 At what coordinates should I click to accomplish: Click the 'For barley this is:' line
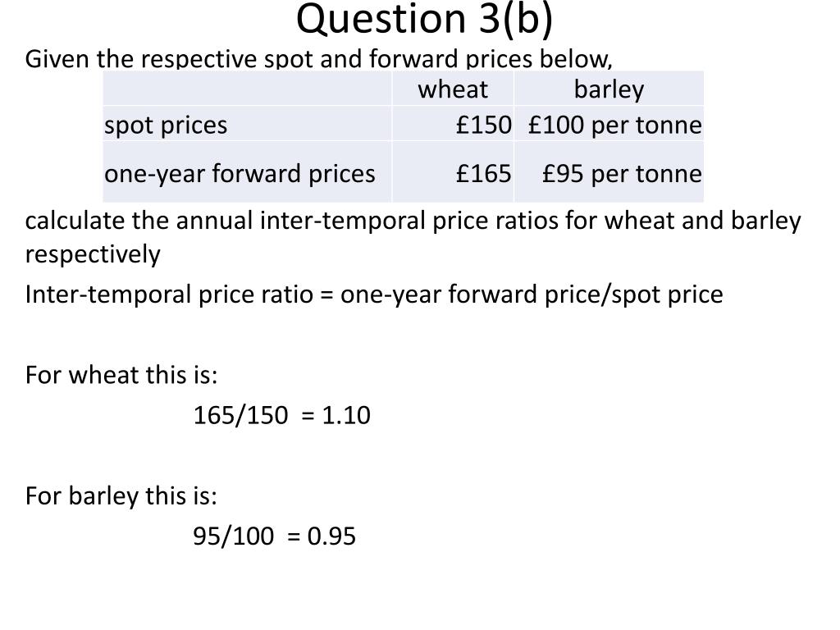coord(121,496)
